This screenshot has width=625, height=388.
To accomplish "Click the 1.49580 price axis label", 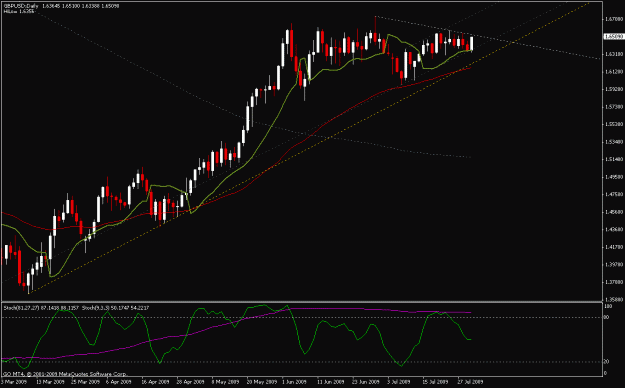I will (x=614, y=177).
